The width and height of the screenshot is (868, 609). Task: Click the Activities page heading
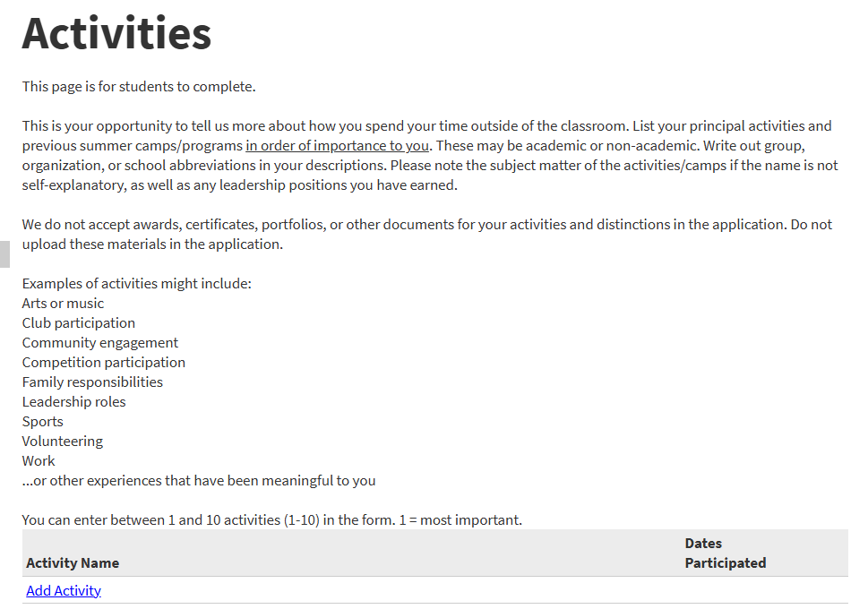tap(116, 33)
